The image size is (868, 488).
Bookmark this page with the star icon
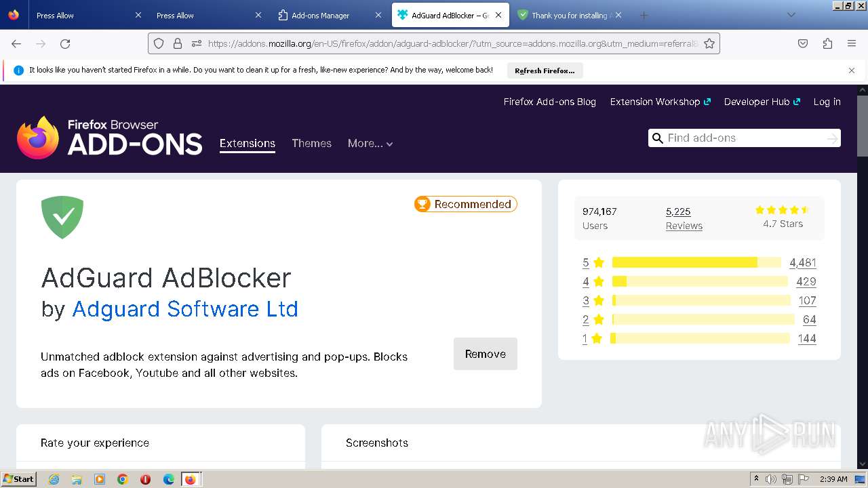[709, 43]
